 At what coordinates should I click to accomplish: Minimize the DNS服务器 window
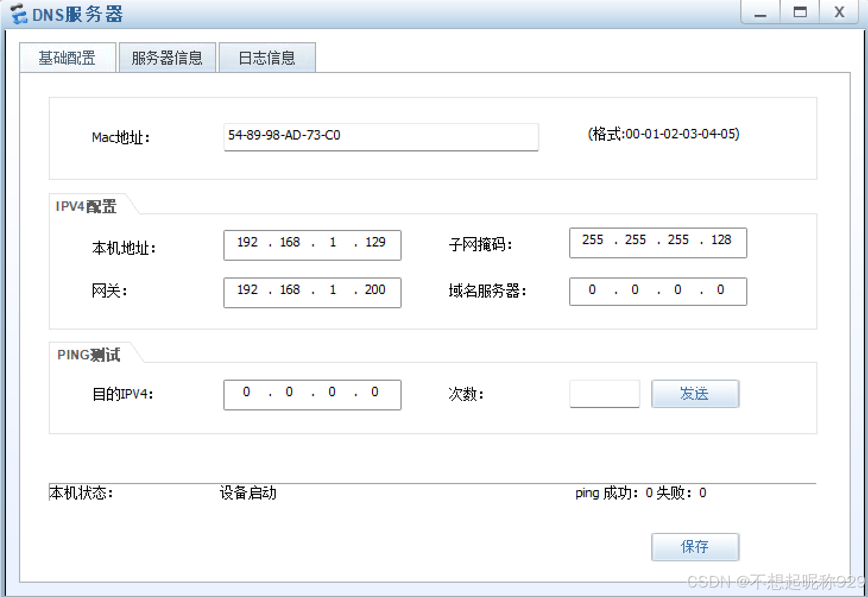pyautogui.click(x=760, y=12)
